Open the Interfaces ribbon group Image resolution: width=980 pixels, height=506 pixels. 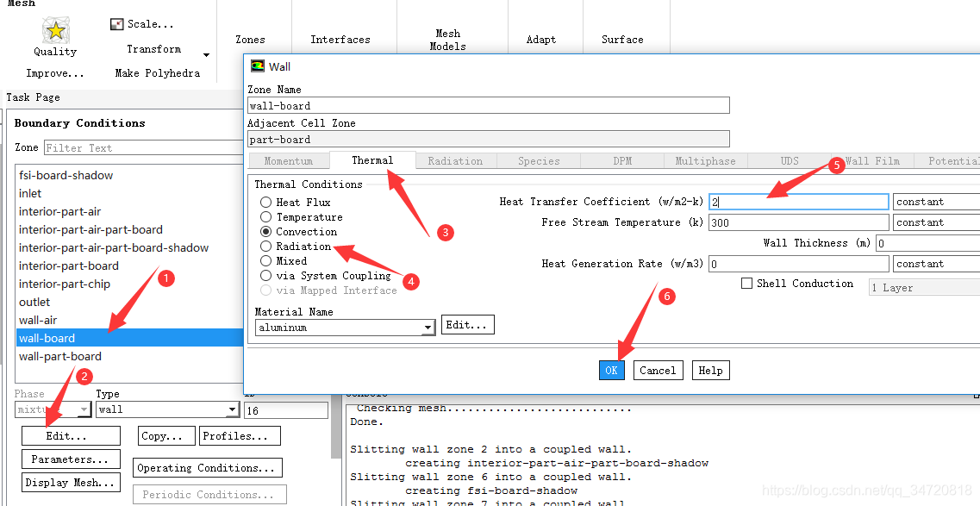tap(340, 40)
